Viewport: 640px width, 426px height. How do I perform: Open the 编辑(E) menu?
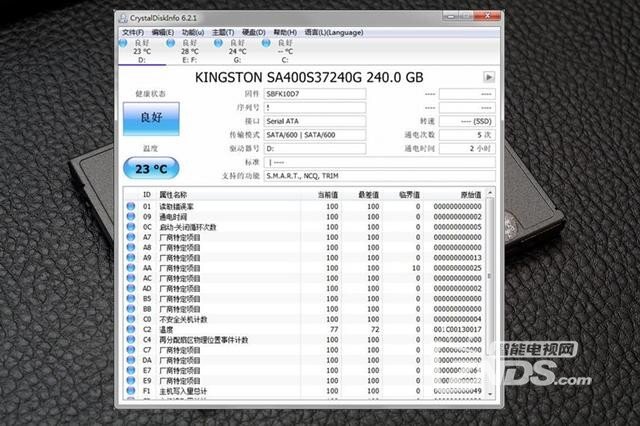tap(162, 32)
